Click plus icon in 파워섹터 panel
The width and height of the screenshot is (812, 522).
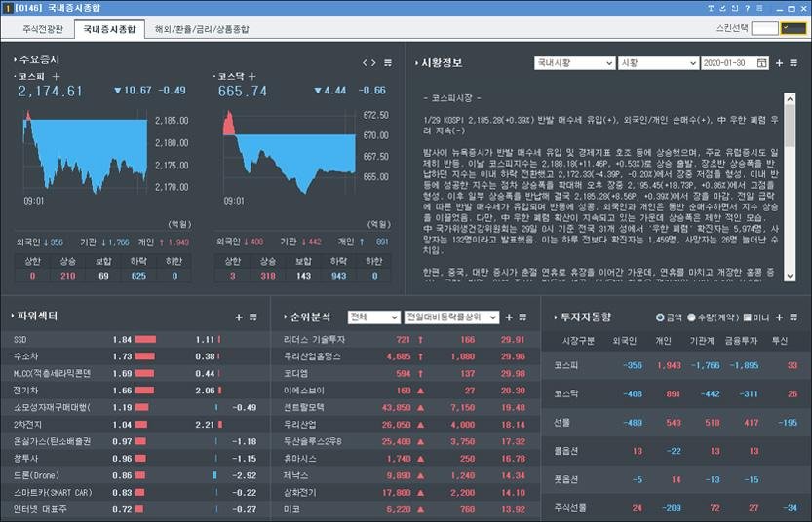click(x=239, y=317)
